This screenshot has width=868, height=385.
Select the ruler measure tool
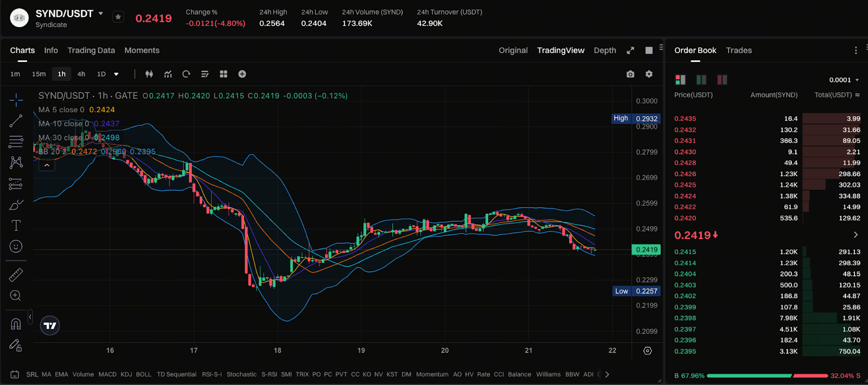click(x=16, y=275)
